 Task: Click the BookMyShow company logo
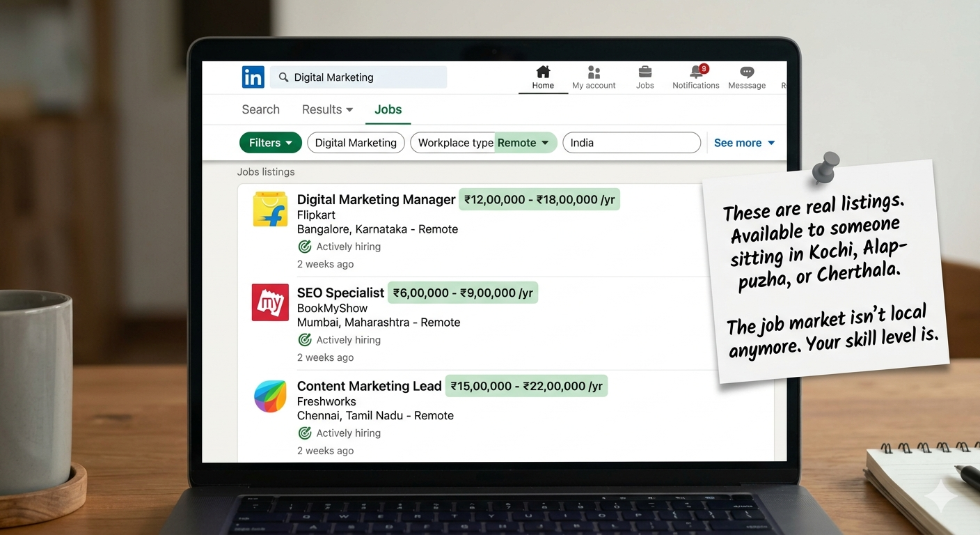[x=270, y=302]
